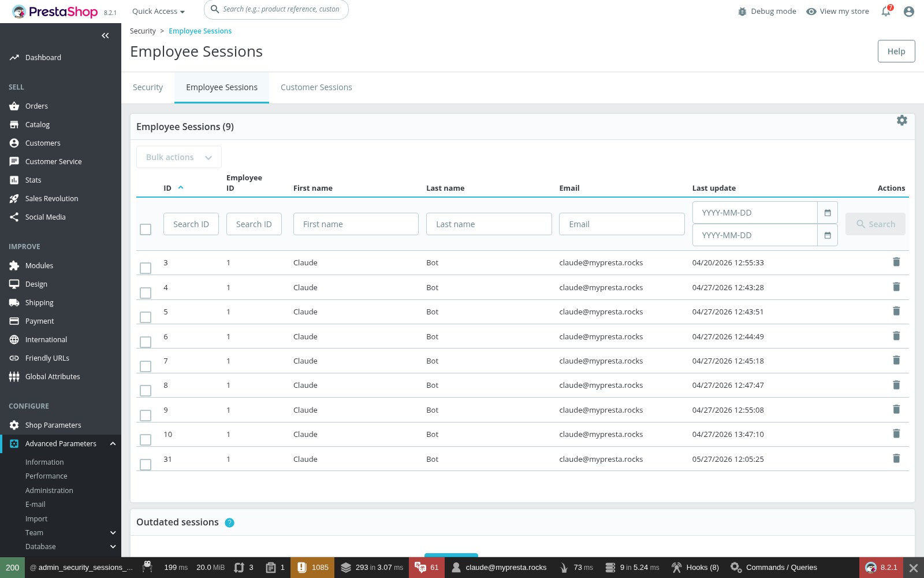
Task: Open Friendly URLs link item
Action: pos(47,358)
